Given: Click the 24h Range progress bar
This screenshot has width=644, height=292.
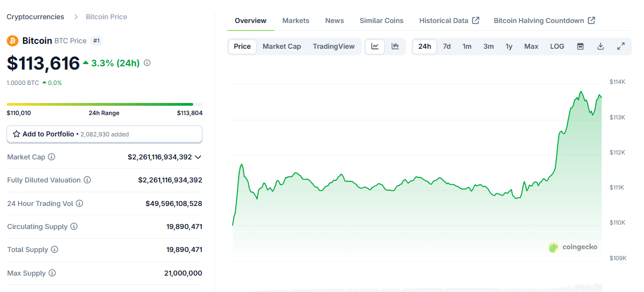Looking at the screenshot, I should click(x=104, y=104).
